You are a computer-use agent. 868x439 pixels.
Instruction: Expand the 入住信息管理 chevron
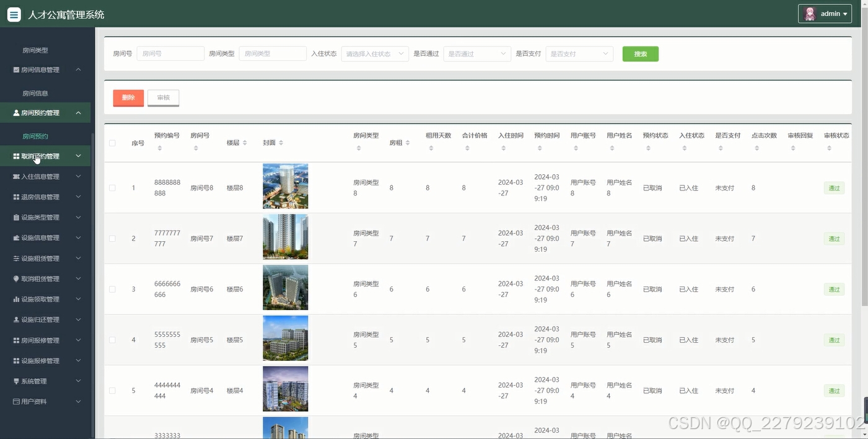pyautogui.click(x=78, y=177)
